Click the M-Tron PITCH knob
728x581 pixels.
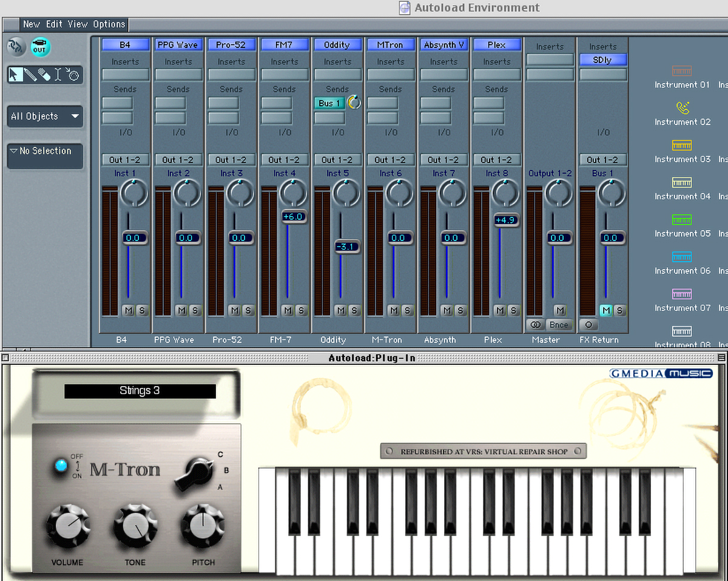[203, 526]
